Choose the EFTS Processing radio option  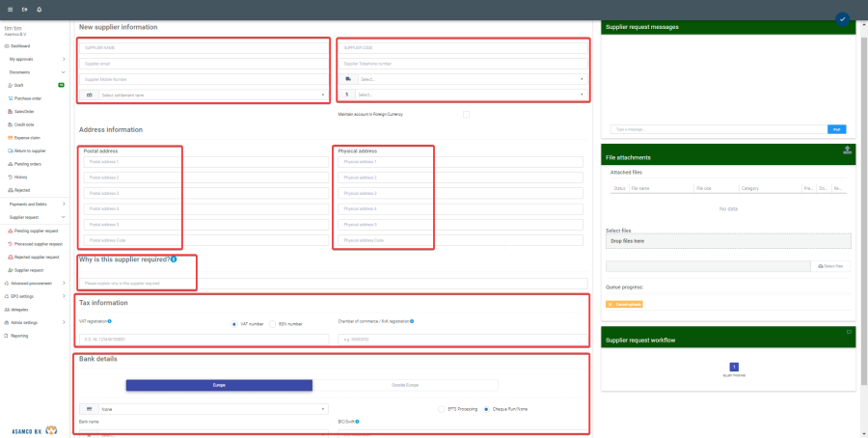439,409
